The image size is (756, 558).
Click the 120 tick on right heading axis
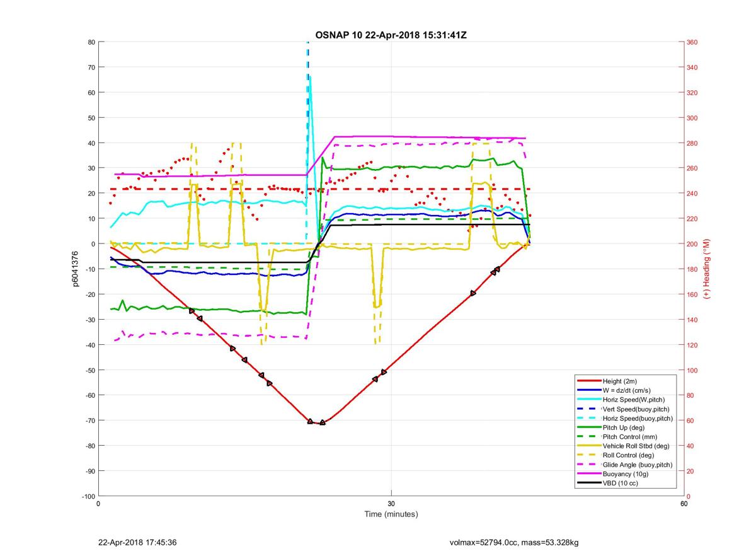(693, 345)
